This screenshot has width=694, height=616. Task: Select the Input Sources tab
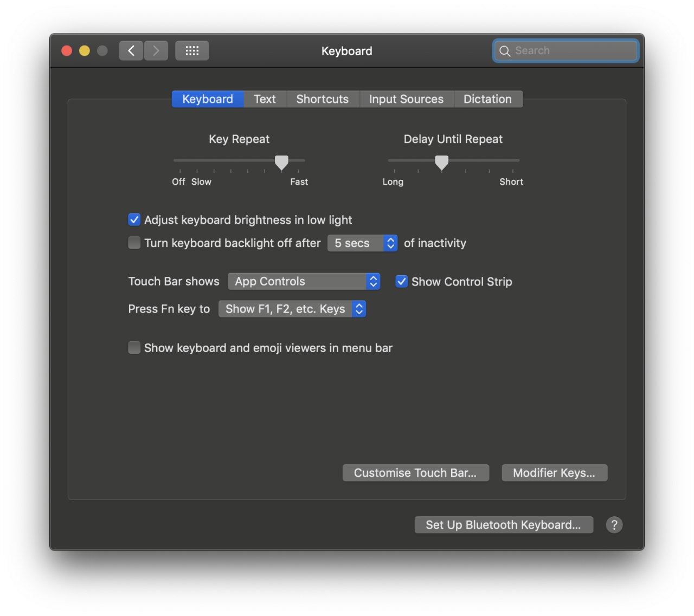point(406,99)
